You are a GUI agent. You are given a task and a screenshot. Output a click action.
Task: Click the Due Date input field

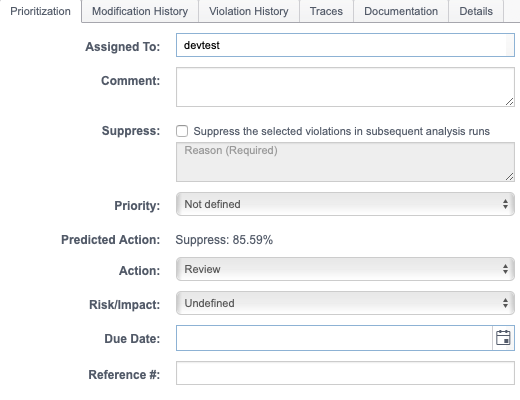coord(334,338)
